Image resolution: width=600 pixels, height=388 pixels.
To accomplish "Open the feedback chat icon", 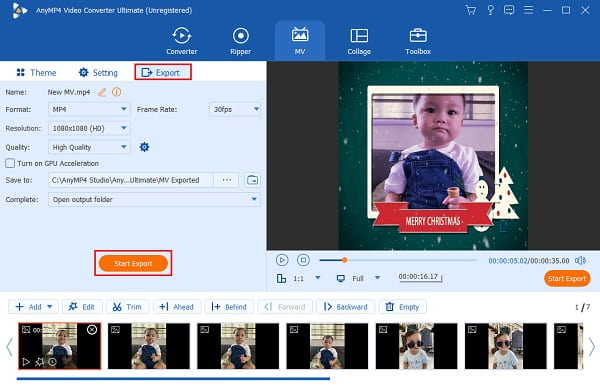I will tap(509, 10).
